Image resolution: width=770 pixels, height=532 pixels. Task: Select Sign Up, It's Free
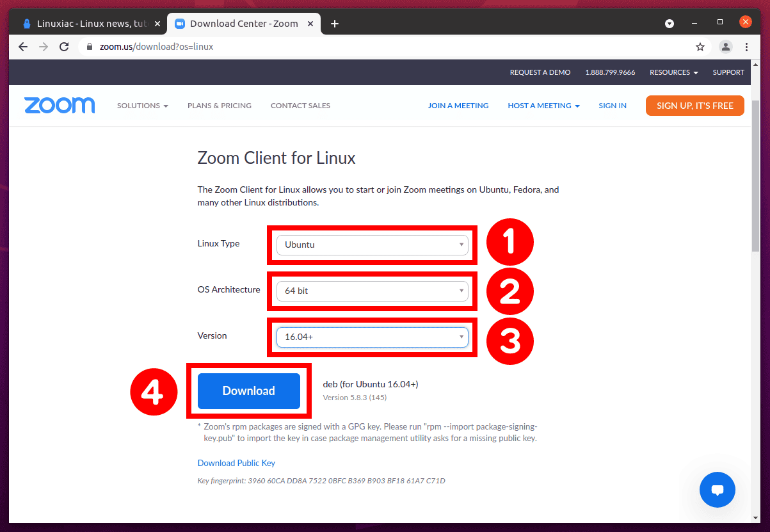point(694,105)
